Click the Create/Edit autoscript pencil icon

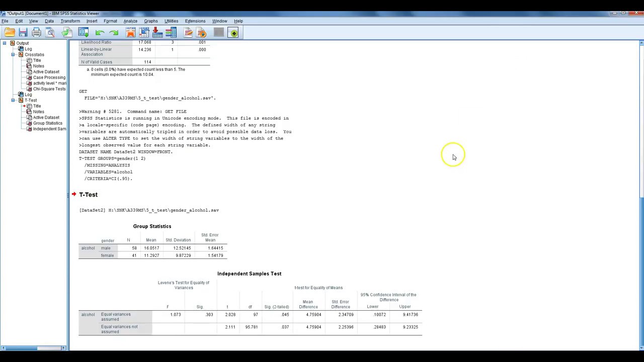pyautogui.click(x=188, y=33)
